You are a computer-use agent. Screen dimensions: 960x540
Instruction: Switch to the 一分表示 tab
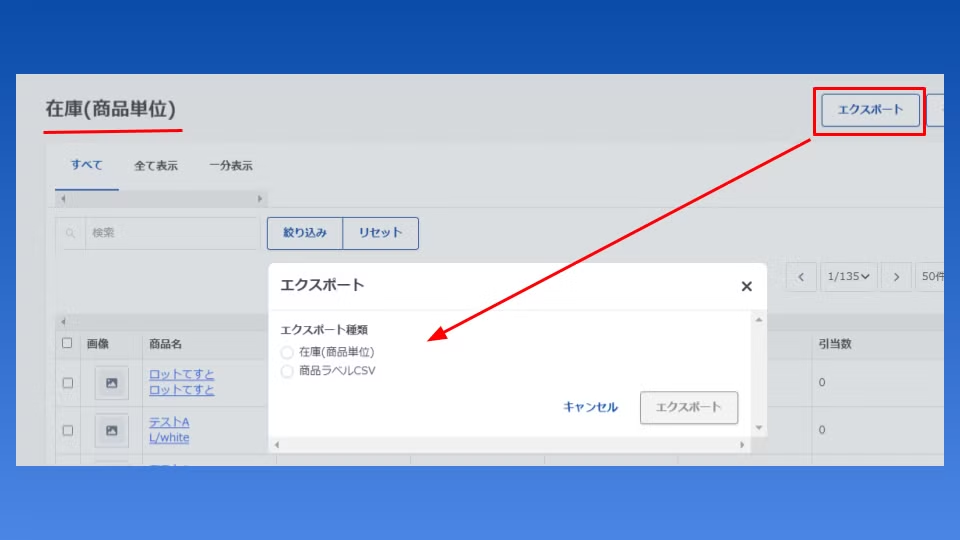click(x=231, y=166)
